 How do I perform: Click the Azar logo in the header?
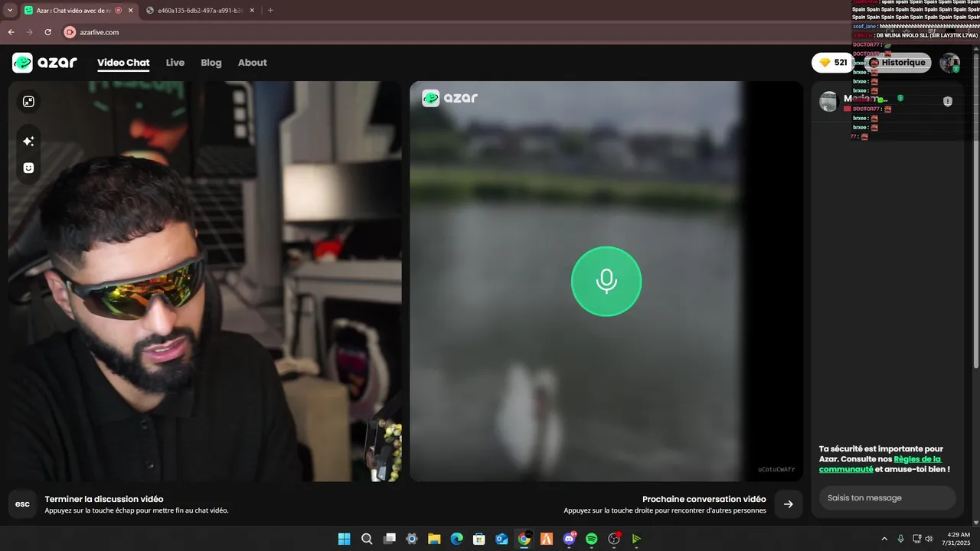pyautogui.click(x=45, y=63)
